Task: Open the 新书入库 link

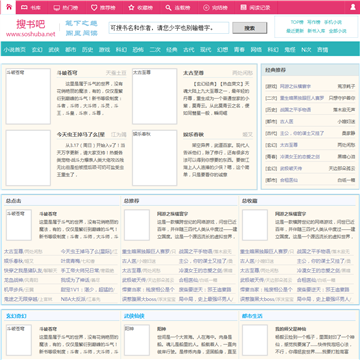Action: 316,31
